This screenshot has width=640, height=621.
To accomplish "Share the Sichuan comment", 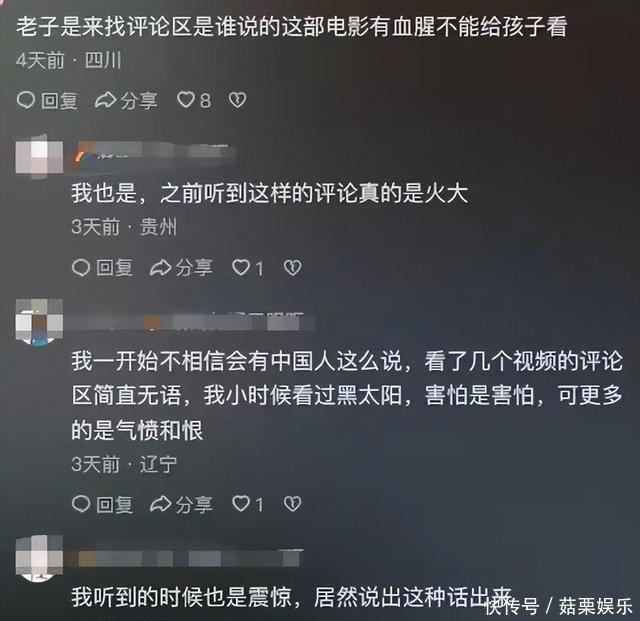I will (126, 100).
